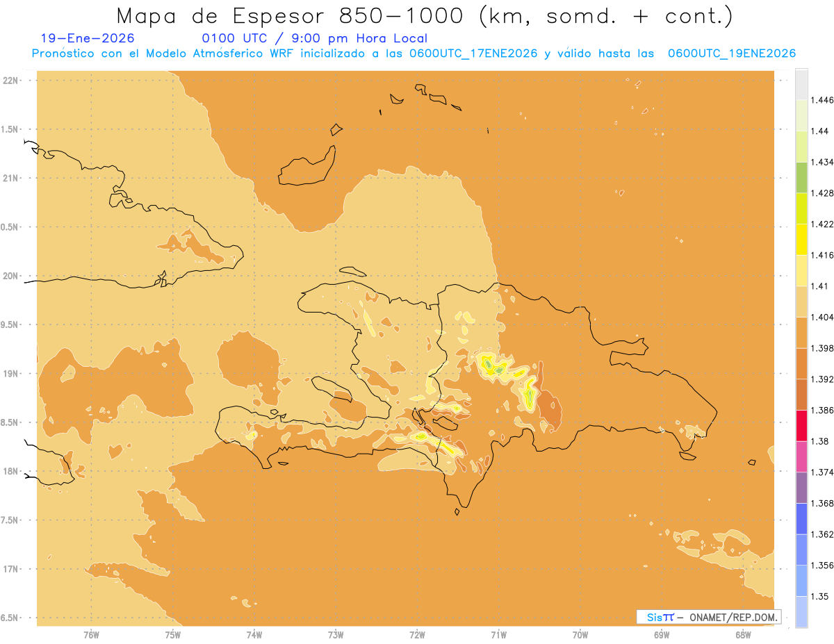
Task: Click the colorbar value '1.35'
Action: (820, 597)
